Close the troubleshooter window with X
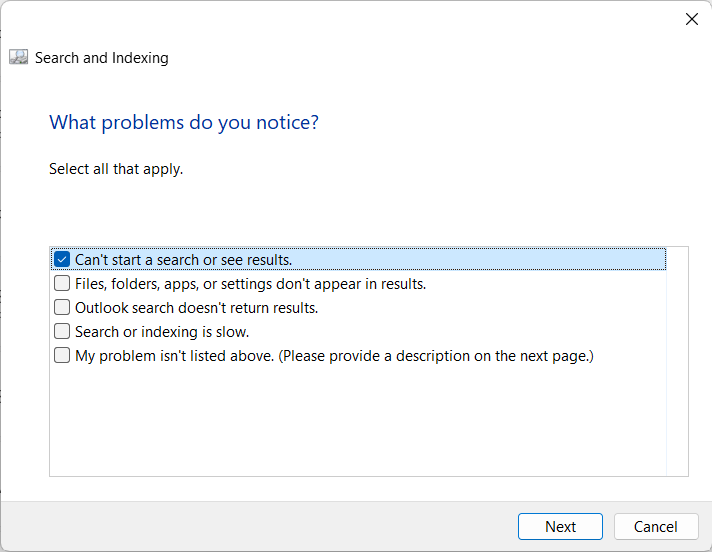 coord(690,18)
